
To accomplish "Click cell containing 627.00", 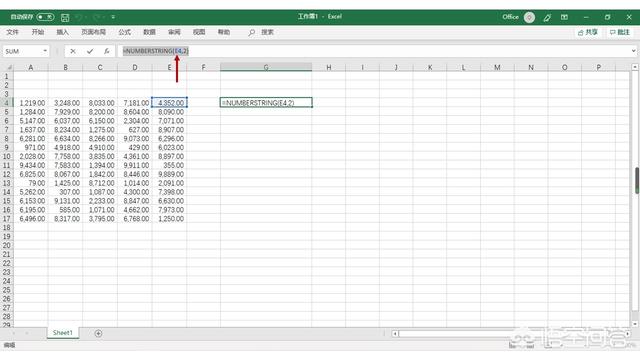I will (135, 130).
